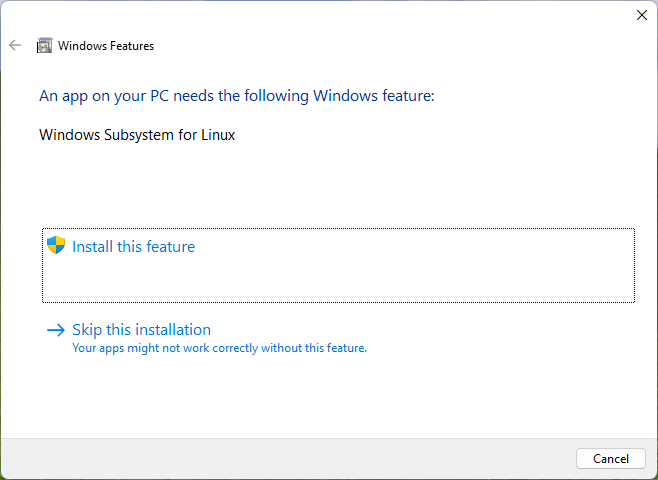Viewport: 658px width, 480px height.
Task: Click the "Your apps might not work correctly" note
Action: (219, 348)
